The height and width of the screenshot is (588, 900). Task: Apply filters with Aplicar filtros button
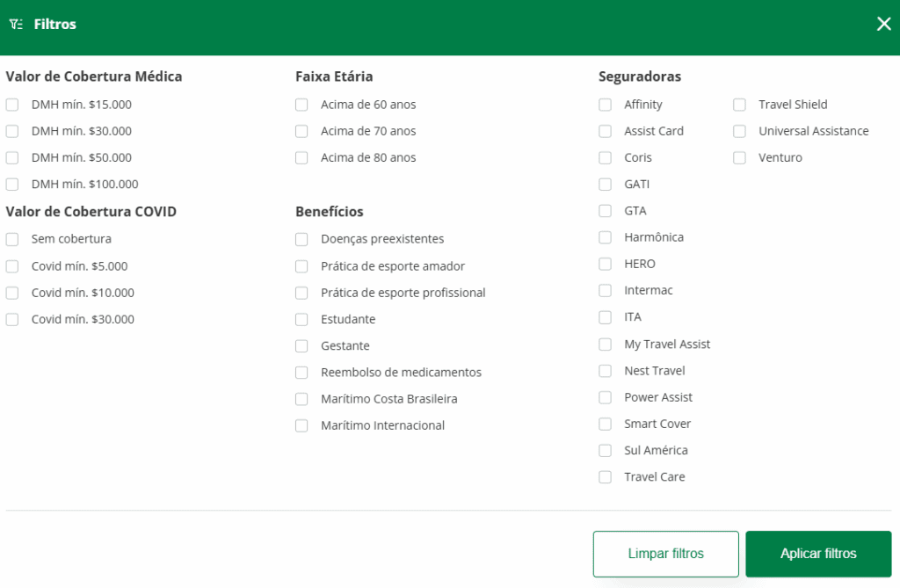818,554
